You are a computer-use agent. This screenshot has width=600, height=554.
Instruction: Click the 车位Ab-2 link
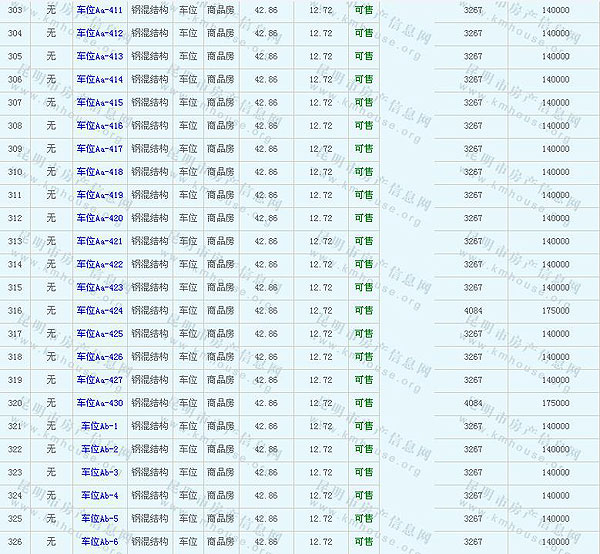tap(100, 449)
